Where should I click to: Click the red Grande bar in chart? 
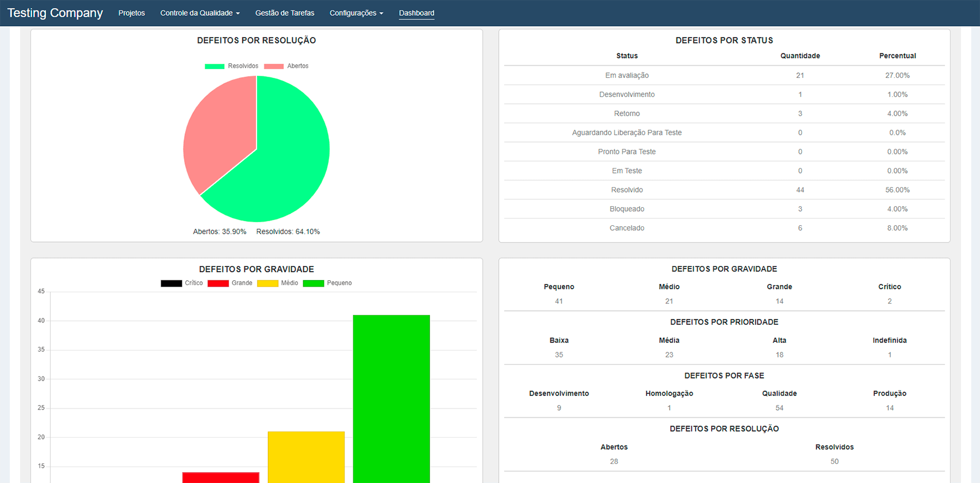(x=220, y=478)
